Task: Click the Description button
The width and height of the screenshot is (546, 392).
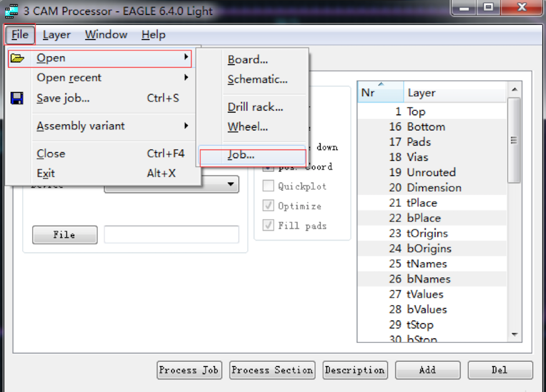Action: pos(355,370)
